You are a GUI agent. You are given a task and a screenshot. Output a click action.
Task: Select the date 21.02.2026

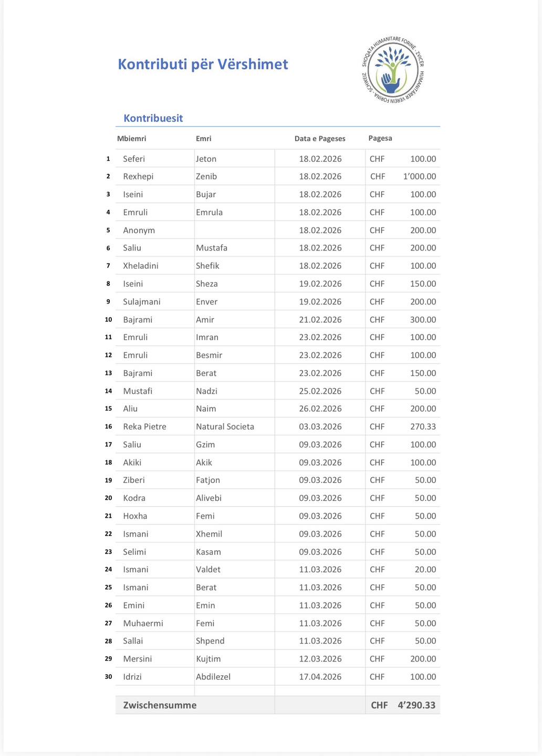320,319
